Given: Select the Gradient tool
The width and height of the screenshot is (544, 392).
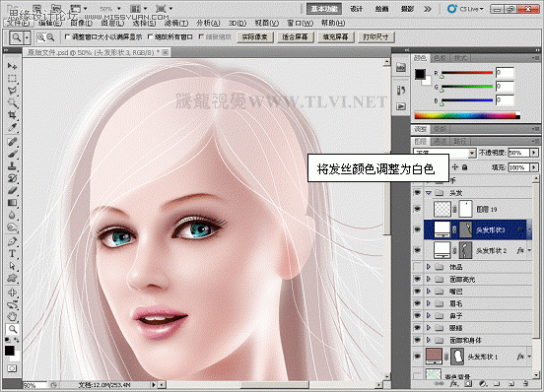Looking at the screenshot, I should [12, 203].
